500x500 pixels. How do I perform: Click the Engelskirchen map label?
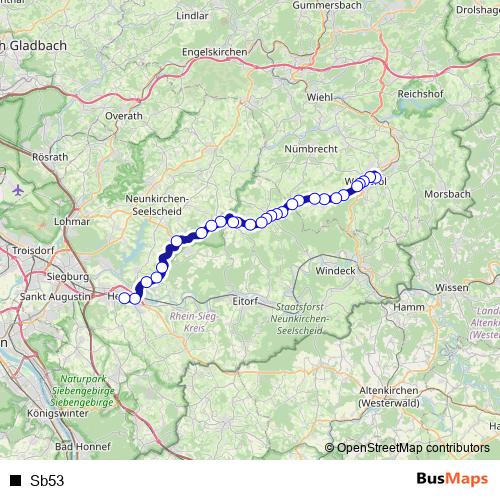click(214, 52)
